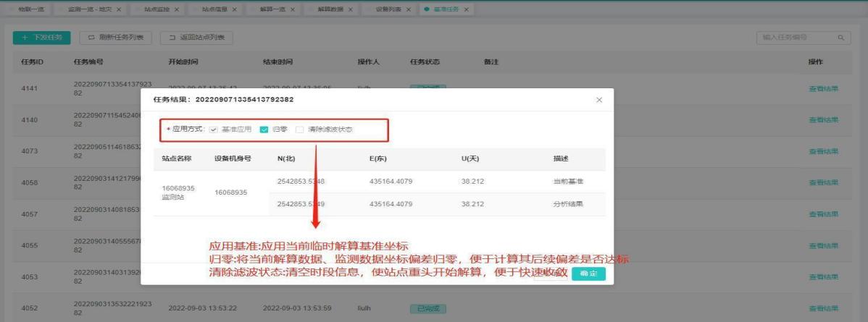Focus the 输入任务编号 search field
This screenshot has height=322, width=868.
pos(796,37)
